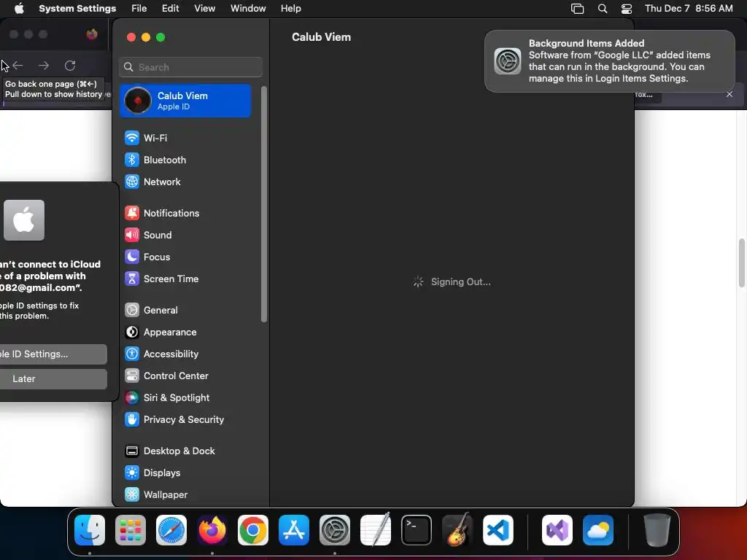Open Notifications settings
Viewport: 747px width, 560px height.
click(x=186, y=214)
